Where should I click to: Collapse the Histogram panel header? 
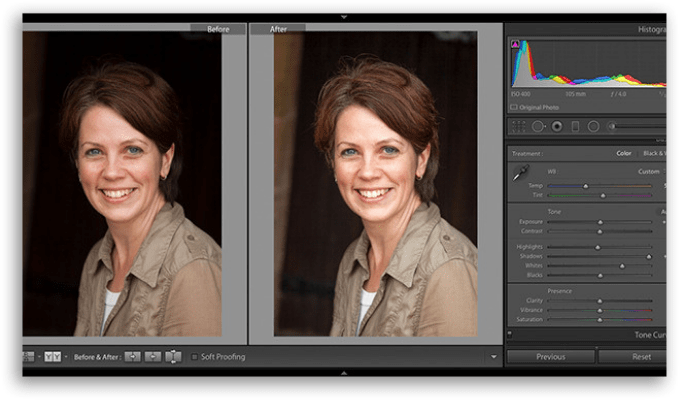tap(652, 29)
